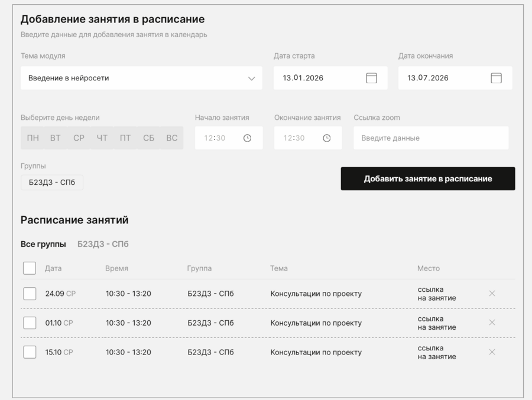This screenshot has width=532, height=400.
Task: Click time 10:30 - 13:20 in 15.10 row
Action: point(128,352)
